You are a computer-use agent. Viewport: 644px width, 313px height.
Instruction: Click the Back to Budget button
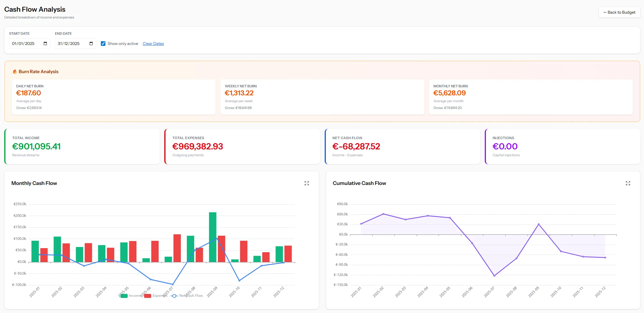click(x=619, y=12)
